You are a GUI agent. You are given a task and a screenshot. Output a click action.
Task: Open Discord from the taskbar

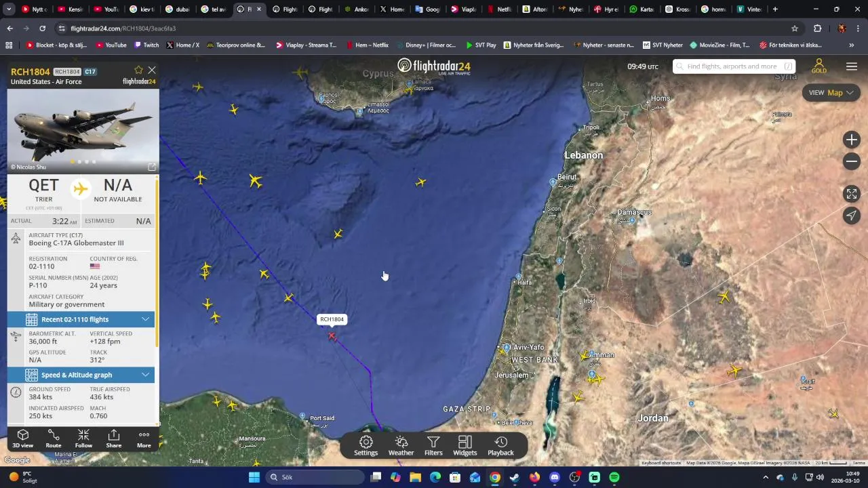pos(555,477)
